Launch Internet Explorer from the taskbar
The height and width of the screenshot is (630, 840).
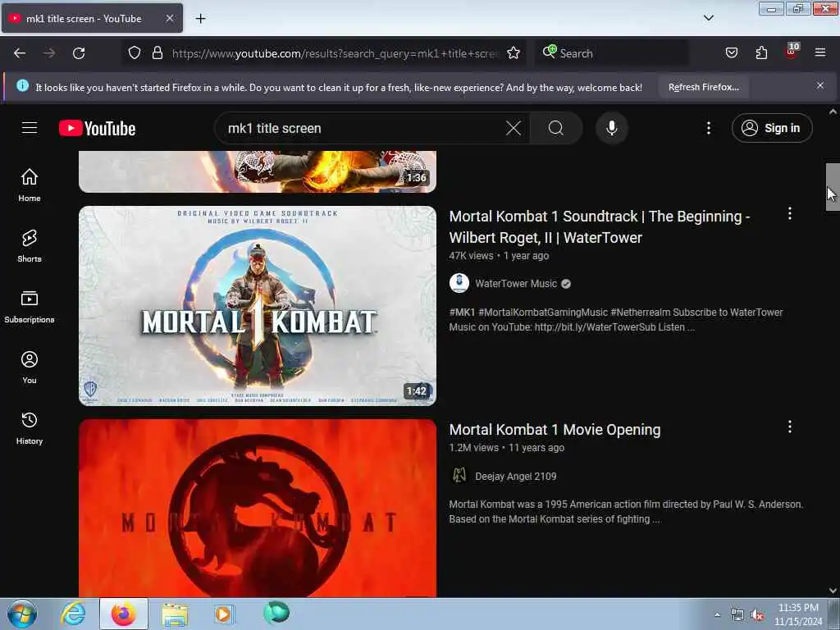click(73, 614)
